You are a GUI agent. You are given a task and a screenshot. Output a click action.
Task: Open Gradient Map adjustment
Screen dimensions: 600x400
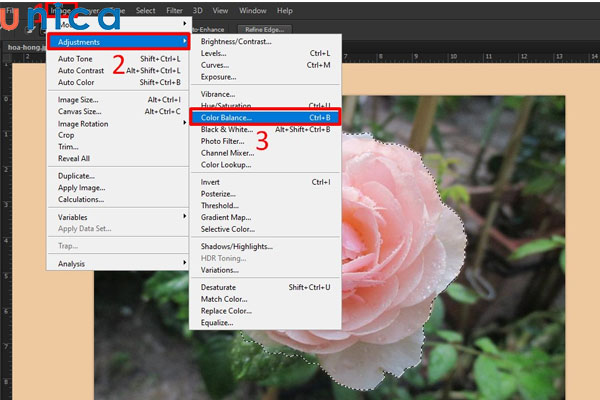pos(265,217)
